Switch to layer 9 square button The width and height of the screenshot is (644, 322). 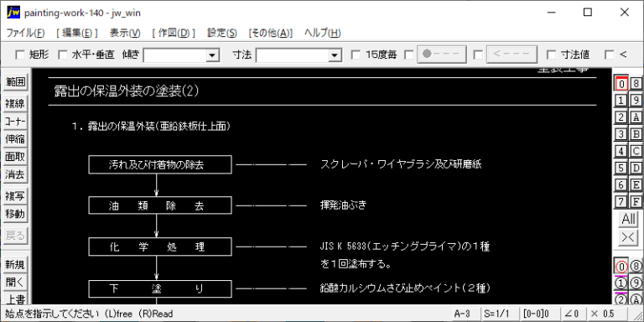point(636,101)
